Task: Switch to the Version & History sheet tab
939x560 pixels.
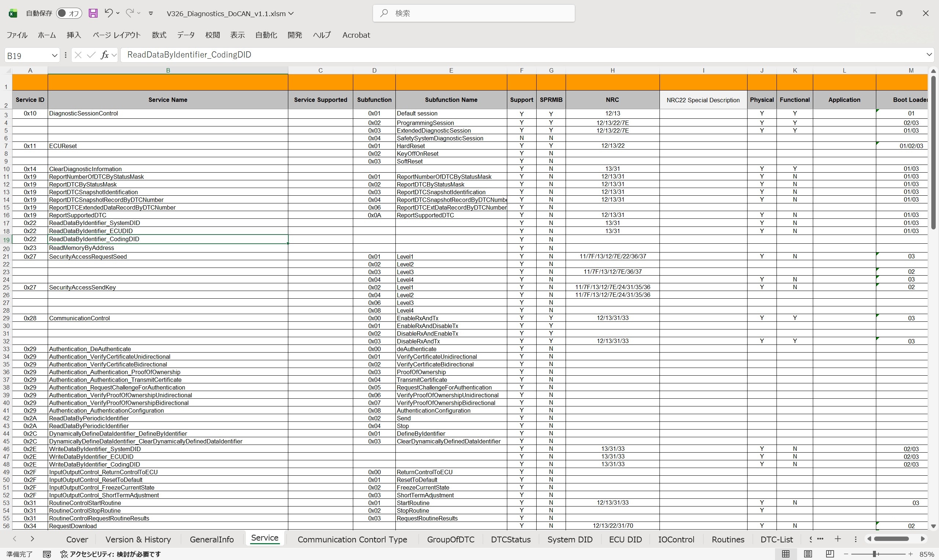Action: pyautogui.click(x=138, y=539)
